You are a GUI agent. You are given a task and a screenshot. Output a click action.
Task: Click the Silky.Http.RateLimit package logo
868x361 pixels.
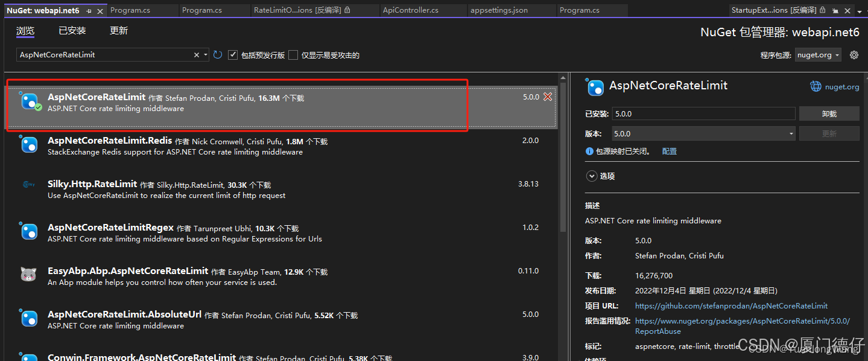pyautogui.click(x=29, y=185)
